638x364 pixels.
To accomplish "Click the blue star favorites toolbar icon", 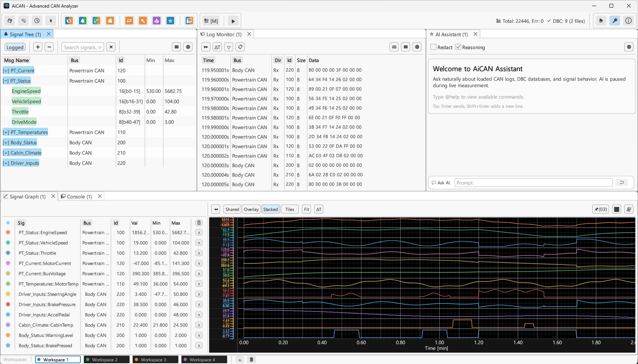I will [x=170, y=21].
